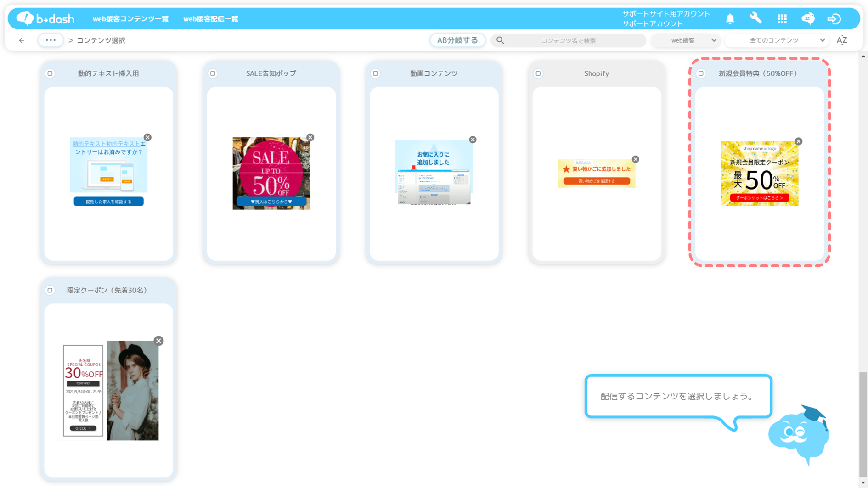868x488 pixels.
Task: Open the apps grid menu icon
Action: point(782,19)
